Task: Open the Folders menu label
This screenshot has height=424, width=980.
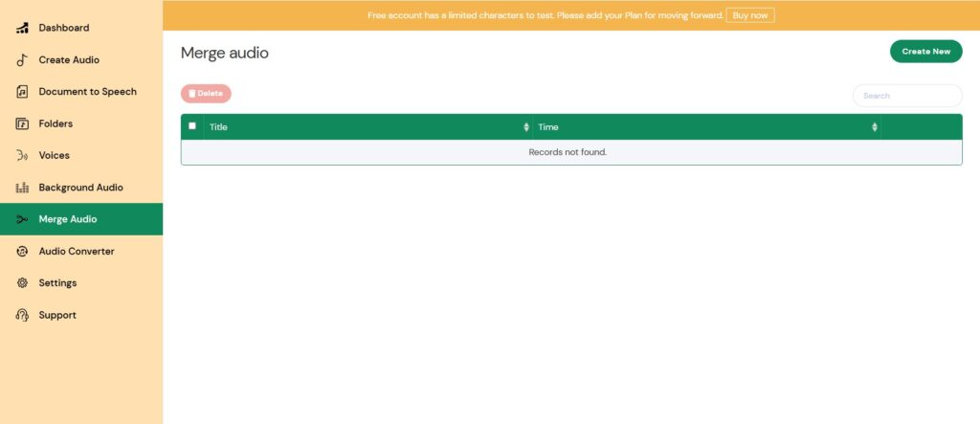Action: pyautogui.click(x=56, y=123)
